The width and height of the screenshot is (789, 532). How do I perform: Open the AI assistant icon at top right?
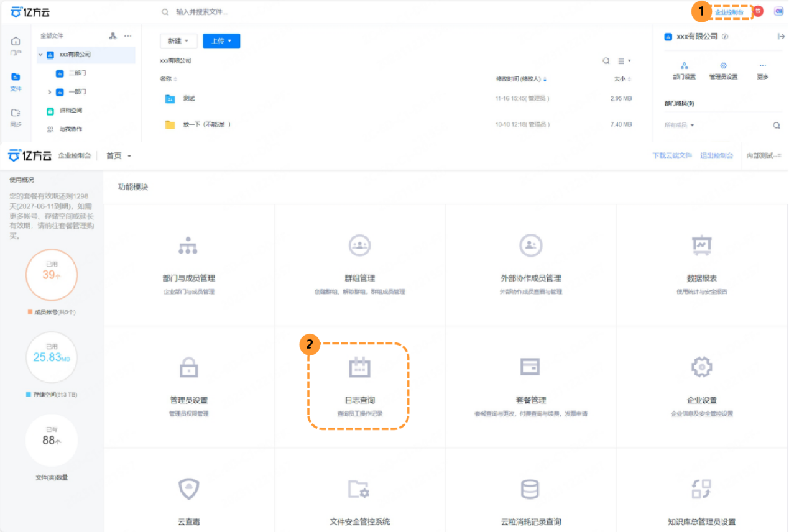[x=778, y=11]
